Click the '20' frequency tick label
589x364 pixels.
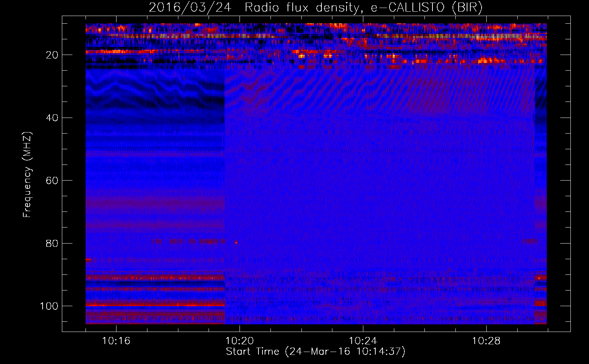coord(52,55)
